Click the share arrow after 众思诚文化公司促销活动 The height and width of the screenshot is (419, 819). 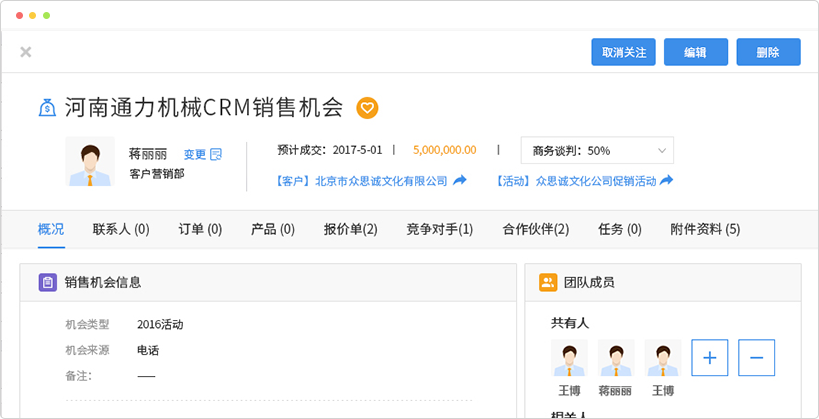point(666,181)
